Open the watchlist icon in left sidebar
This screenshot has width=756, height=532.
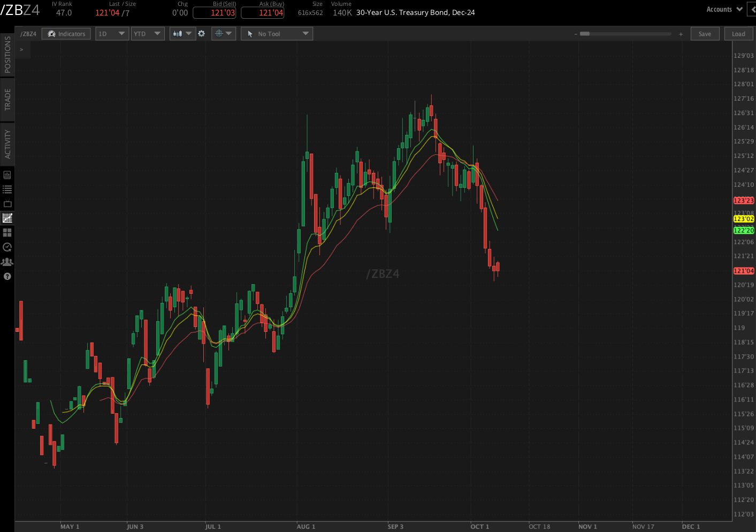(7, 189)
